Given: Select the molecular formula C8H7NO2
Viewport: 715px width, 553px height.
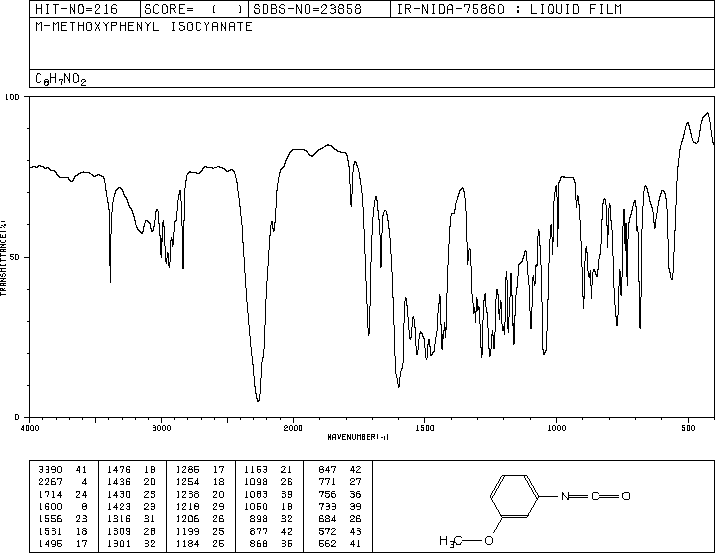Looking at the screenshot, I should click(61, 79).
